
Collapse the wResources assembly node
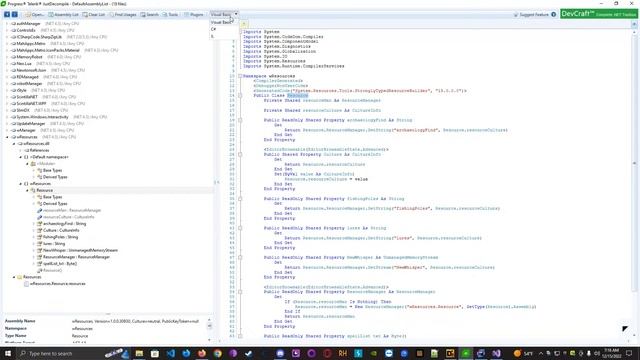pos(7,137)
